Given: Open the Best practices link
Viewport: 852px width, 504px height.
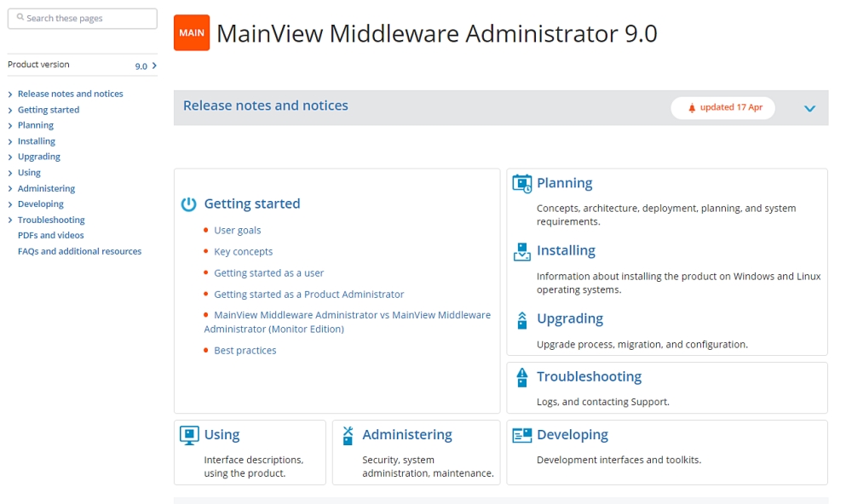Looking at the screenshot, I should tap(245, 350).
